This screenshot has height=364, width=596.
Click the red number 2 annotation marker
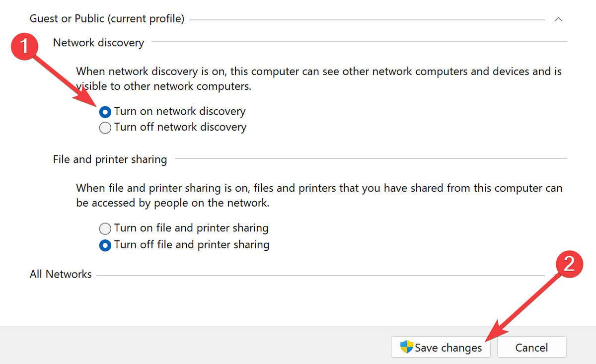(x=569, y=264)
